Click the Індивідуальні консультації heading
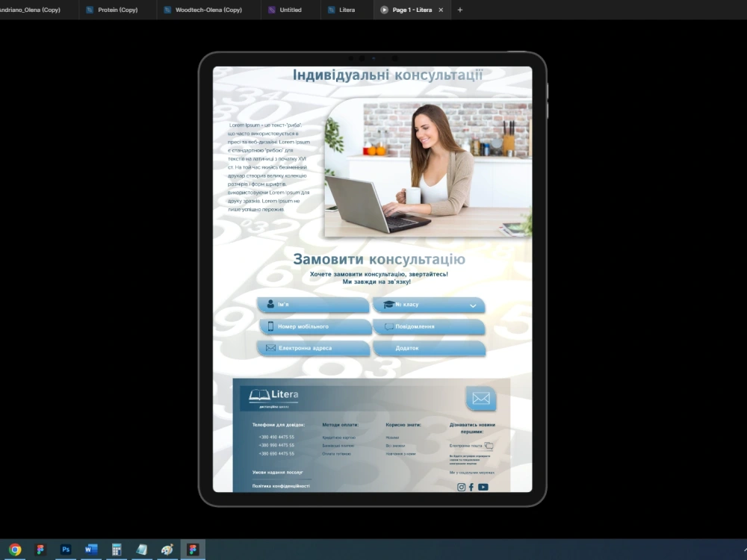The image size is (747, 560). pyautogui.click(x=387, y=75)
